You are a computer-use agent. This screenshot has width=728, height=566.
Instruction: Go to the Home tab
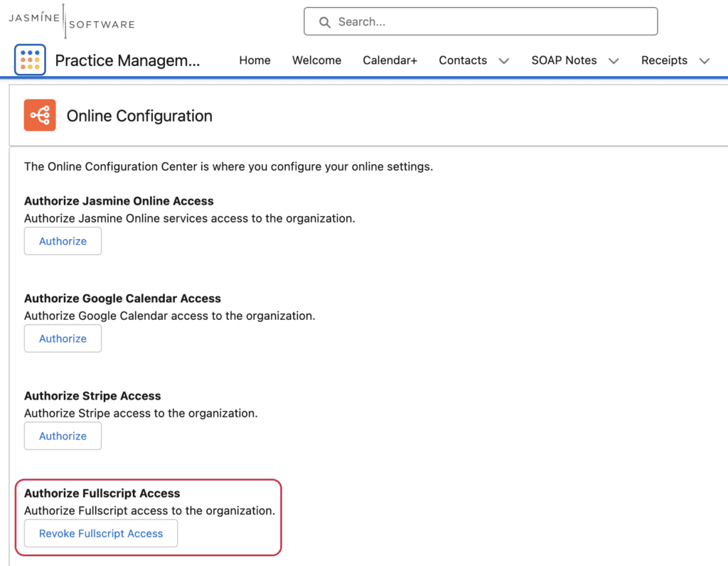pyautogui.click(x=255, y=60)
